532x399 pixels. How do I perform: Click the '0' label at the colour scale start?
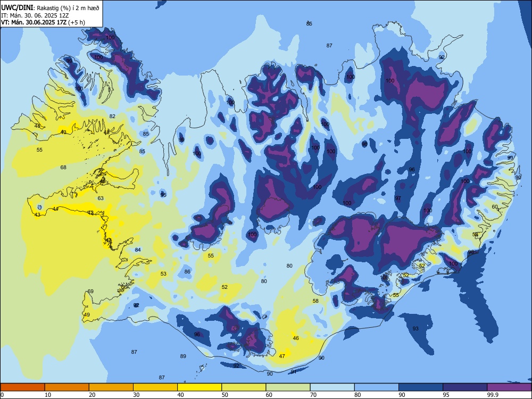pos(2,395)
